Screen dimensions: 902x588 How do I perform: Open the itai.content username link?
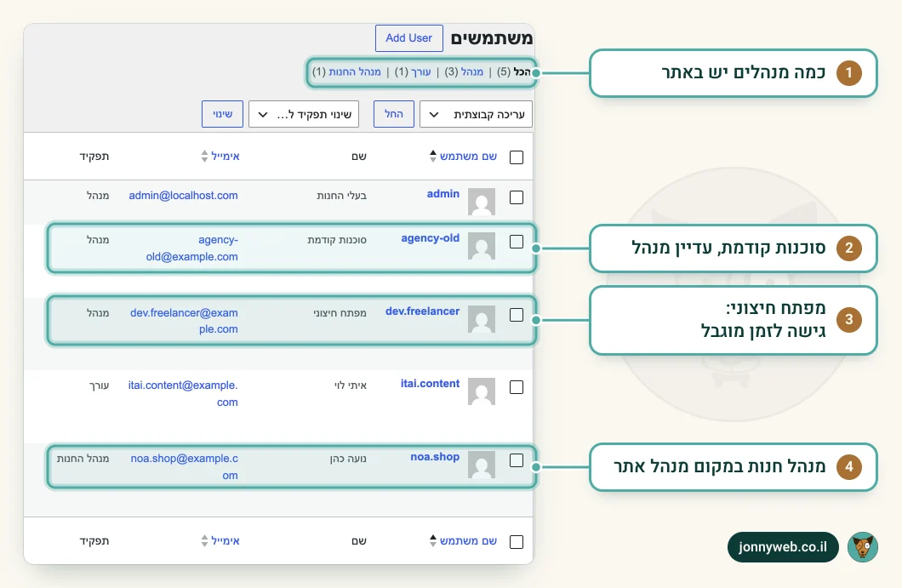pos(431,384)
